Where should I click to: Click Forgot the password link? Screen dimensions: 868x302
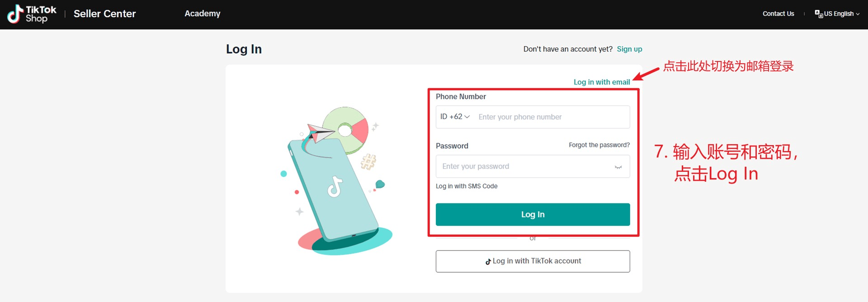[x=599, y=145]
